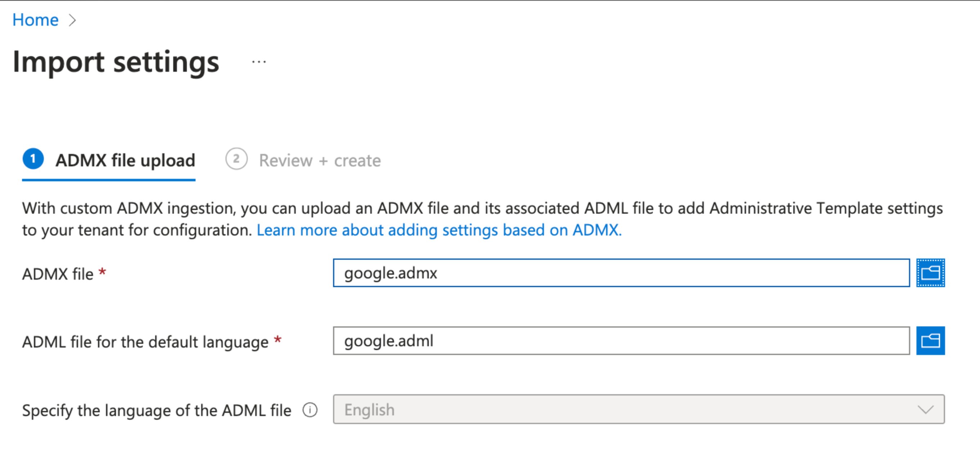The image size is (980, 462).
Task: Click the browse folder icon for ADML file
Action: [930, 341]
